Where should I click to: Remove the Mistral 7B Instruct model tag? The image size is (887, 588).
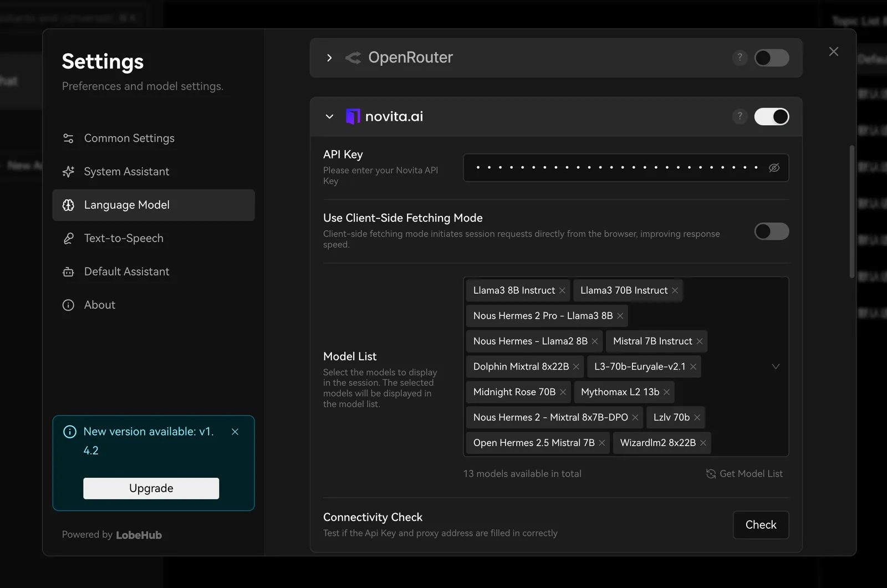click(x=700, y=341)
